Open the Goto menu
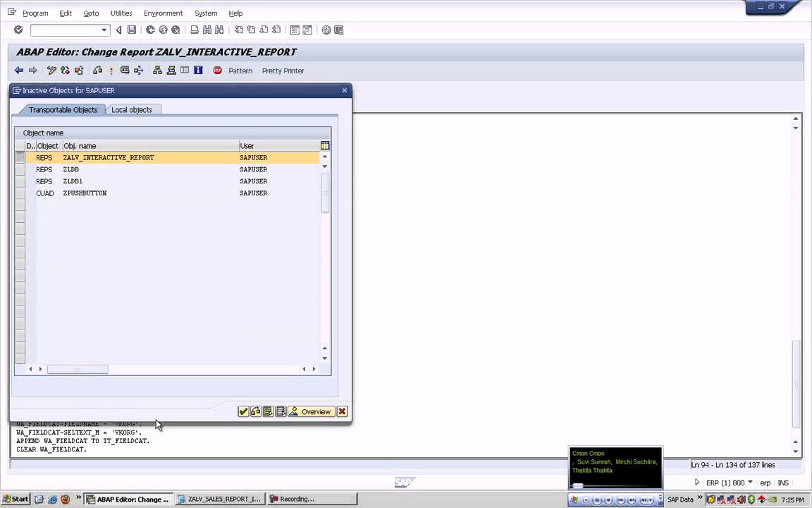812x508 pixels. tap(91, 13)
